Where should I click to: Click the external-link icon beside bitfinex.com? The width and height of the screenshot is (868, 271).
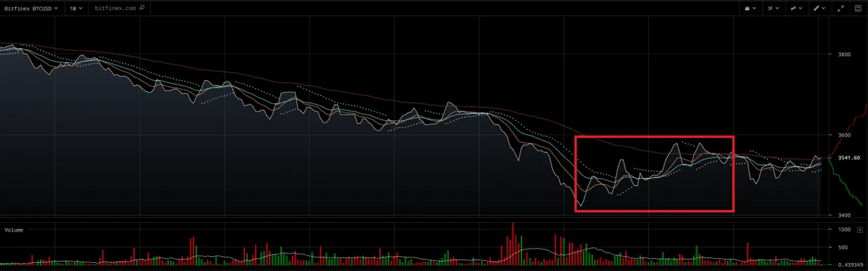pos(142,8)
